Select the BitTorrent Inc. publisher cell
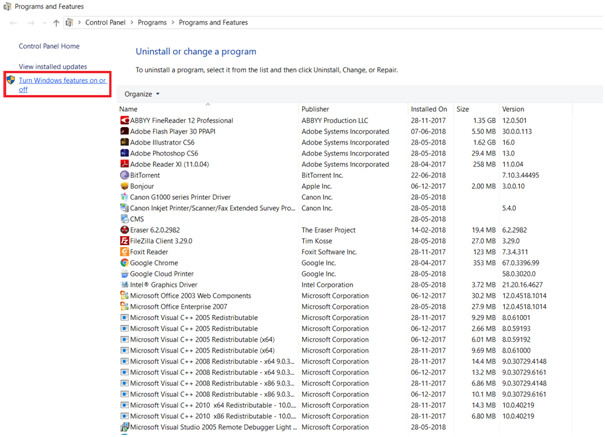 (x=322, y=175)
